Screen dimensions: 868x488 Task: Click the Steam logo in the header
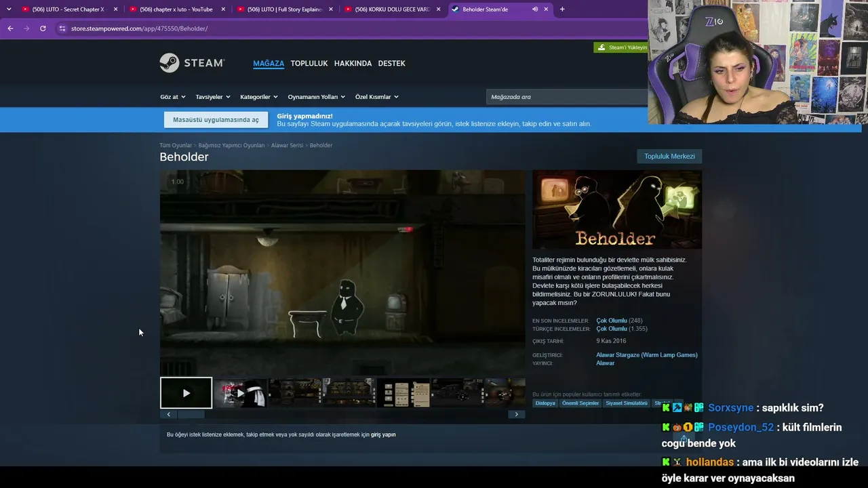click(x=192, y=63)
